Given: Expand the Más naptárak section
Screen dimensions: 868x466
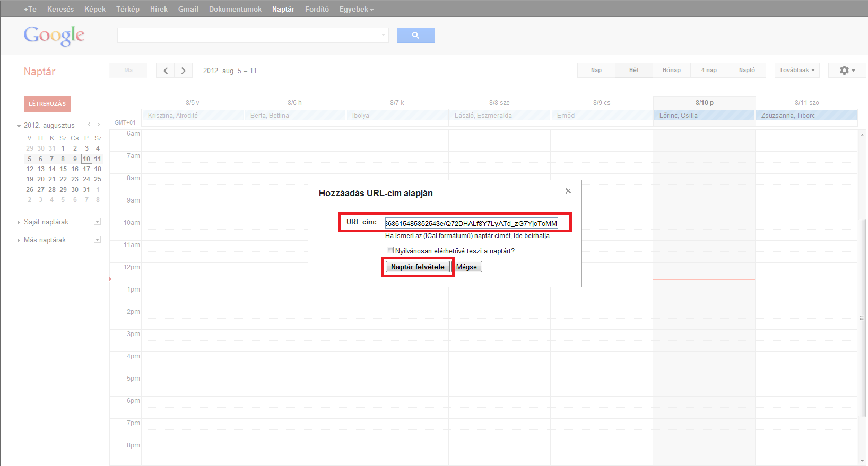Looking at the screenshot, I should [x=19, y=240].
